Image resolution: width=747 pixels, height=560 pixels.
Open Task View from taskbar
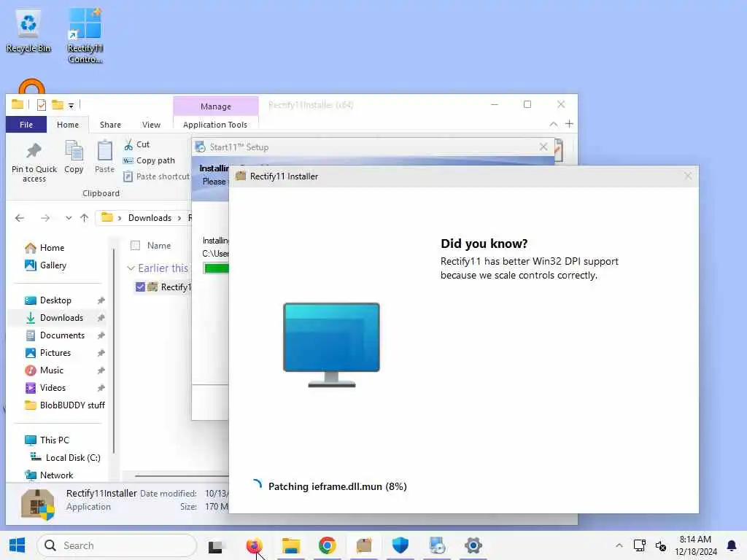click(x=215, y=546)
